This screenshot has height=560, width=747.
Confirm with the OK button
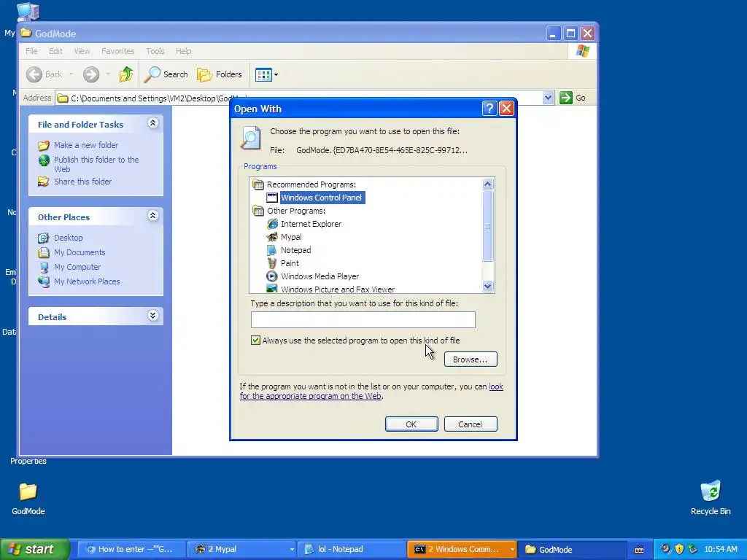411,424
